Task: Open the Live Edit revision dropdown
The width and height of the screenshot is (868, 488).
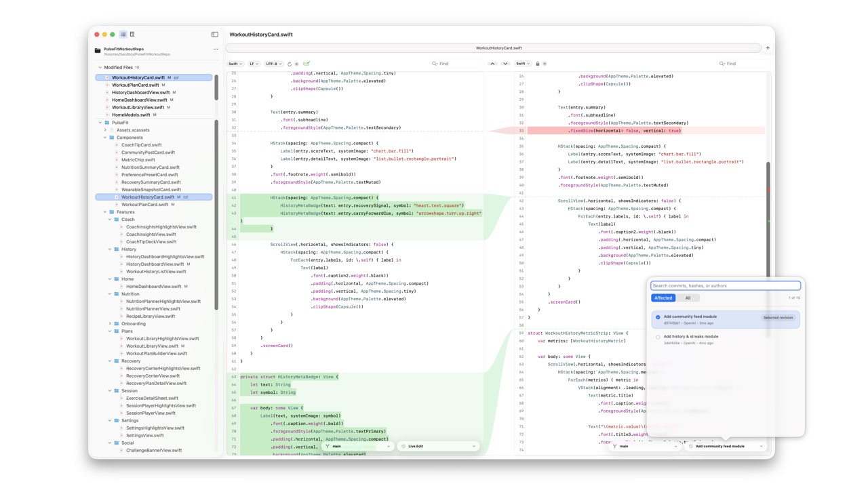Action: (438, 447)
